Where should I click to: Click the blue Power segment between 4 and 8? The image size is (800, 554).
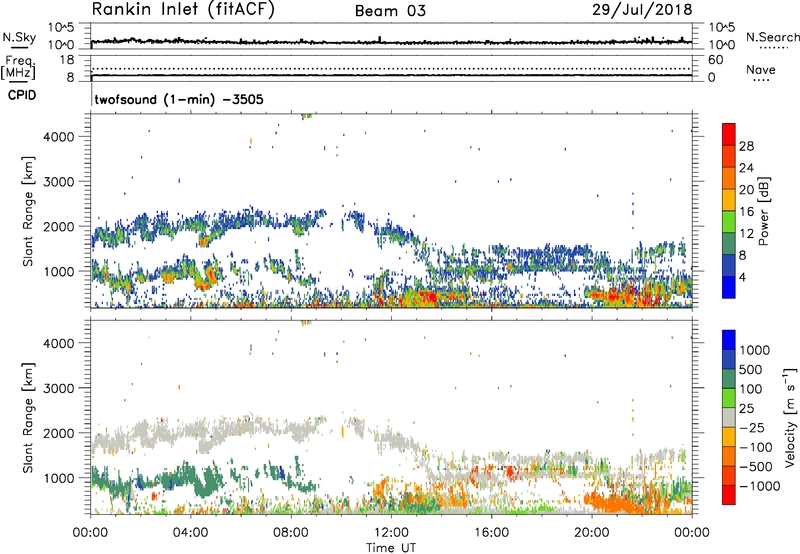click(x=729, y=266)
